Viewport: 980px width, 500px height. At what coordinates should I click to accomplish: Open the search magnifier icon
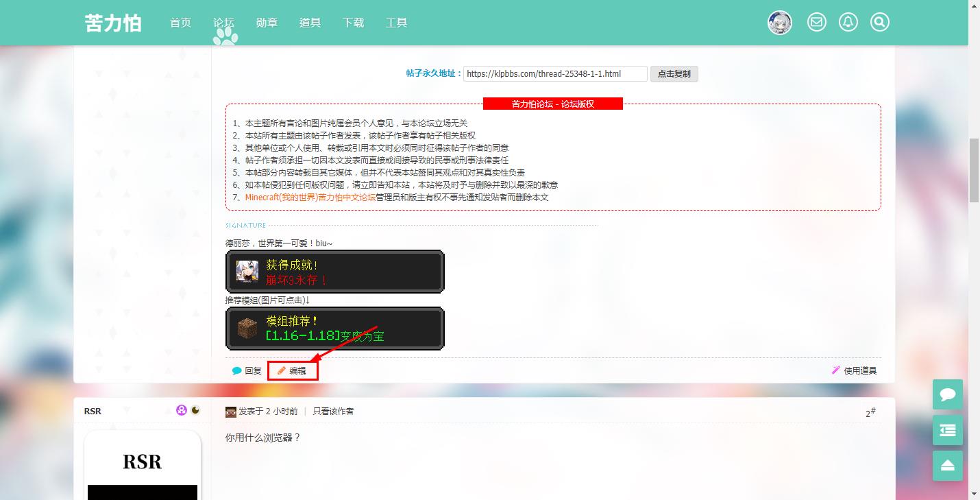880,23
